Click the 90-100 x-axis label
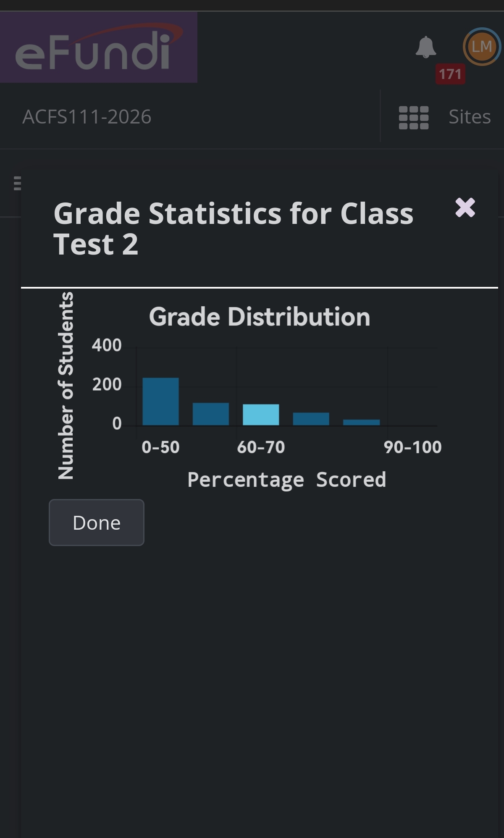Screen dimensions: 504x838 (412, 447)
